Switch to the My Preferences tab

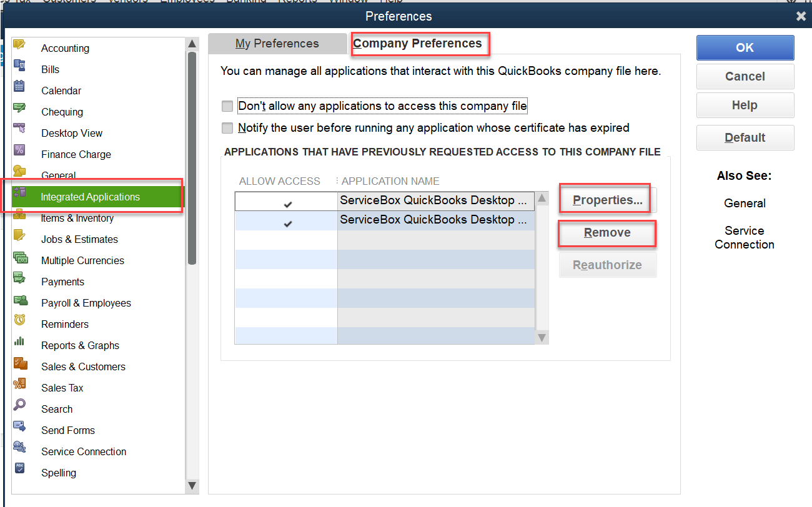coord(277,44)
